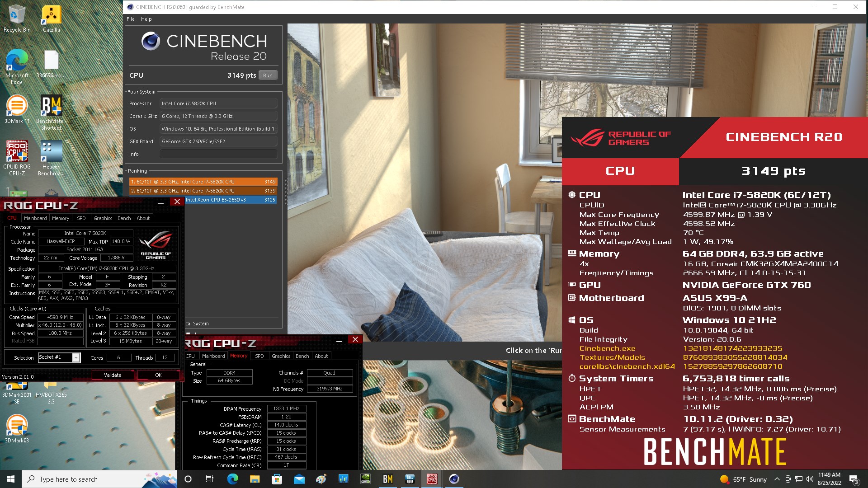Image resolution: width=868 pixels, height=488 pixels.
Task: Click the NB Frequency 3199.3 MHz value
Action: pyautogui.click(x=330, y=389)
